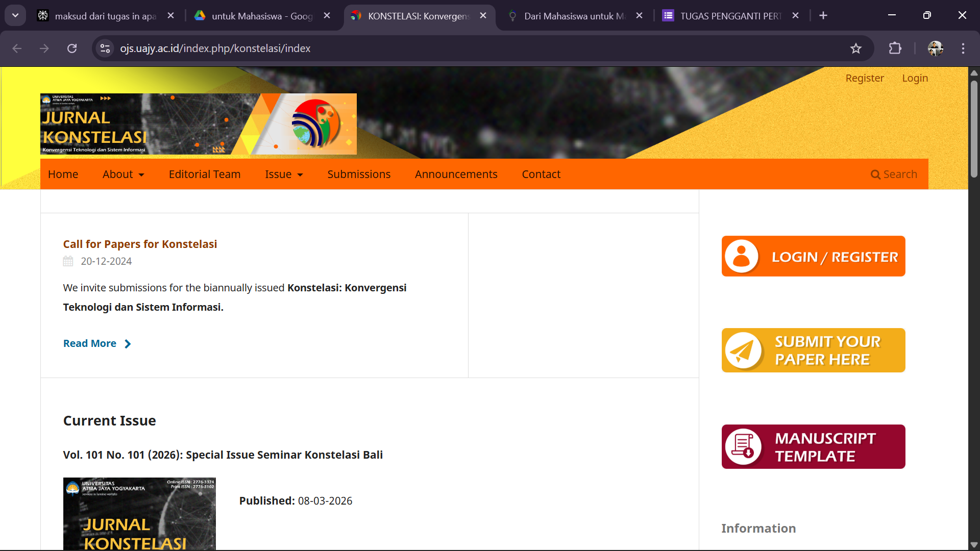Screen dimensions: 980x551
Task: Open the tab search dropdown arrow
Action: pyautogui.click(x=15, y=15)
